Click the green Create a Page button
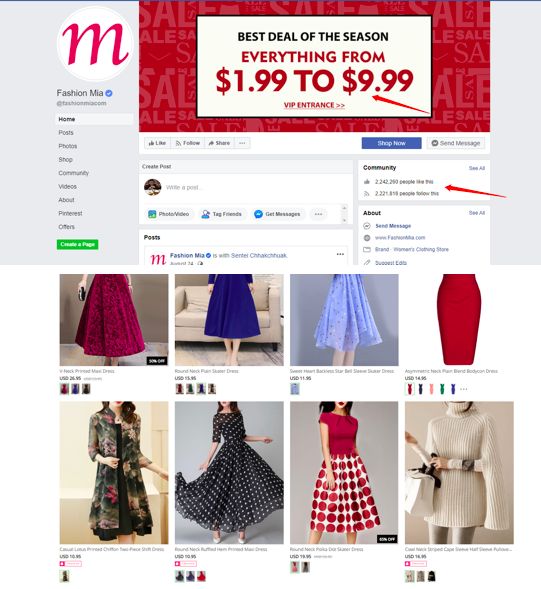The image size is (541, 589). [x=77, y=244]
